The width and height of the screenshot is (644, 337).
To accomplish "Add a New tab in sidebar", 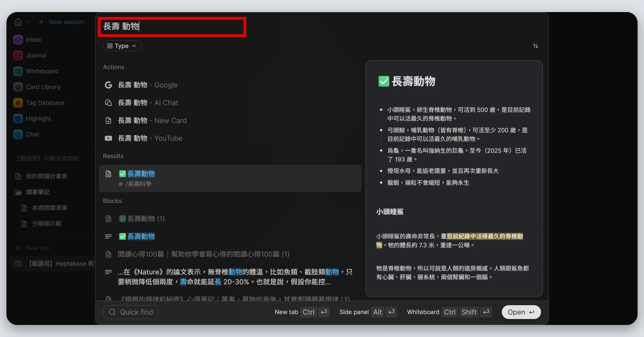I will click(x=32, y=248).
